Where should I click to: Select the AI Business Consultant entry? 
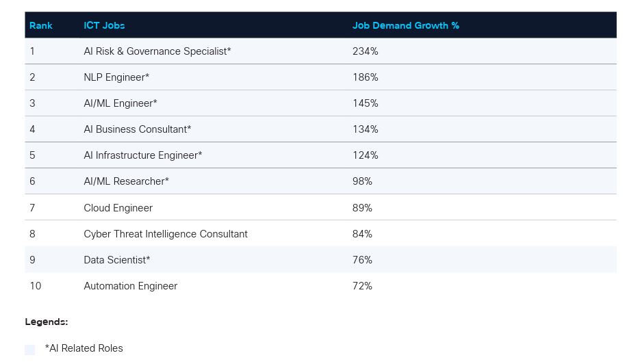[x=137, y=129]
